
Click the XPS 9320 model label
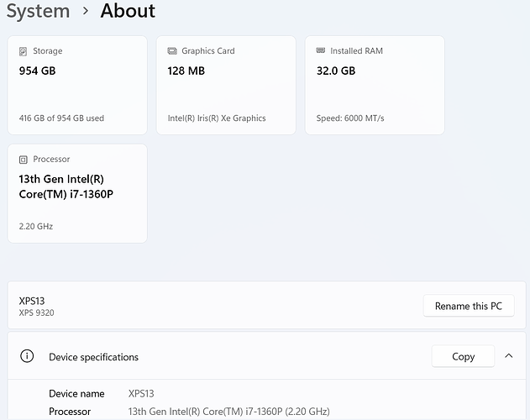point(37,312)
